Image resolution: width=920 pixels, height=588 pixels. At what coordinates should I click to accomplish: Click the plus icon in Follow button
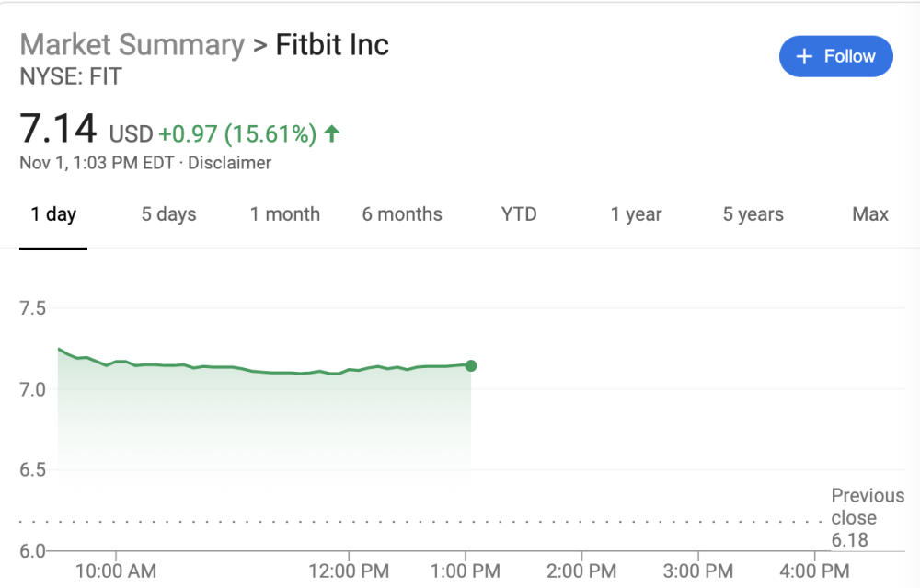[804, 56]
